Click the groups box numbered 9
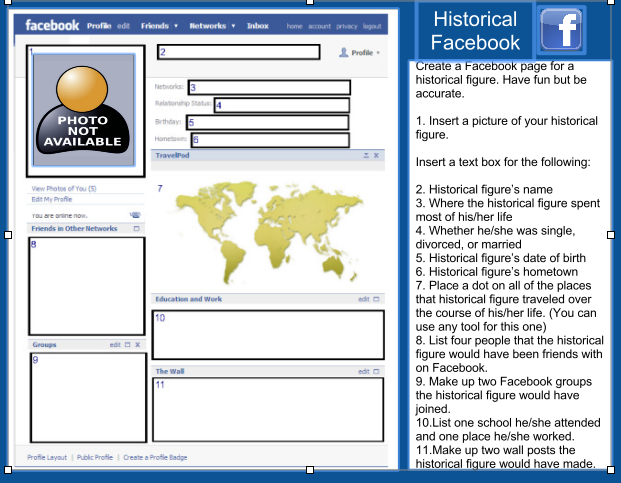 pyautogui.click(x=88, y=397)
